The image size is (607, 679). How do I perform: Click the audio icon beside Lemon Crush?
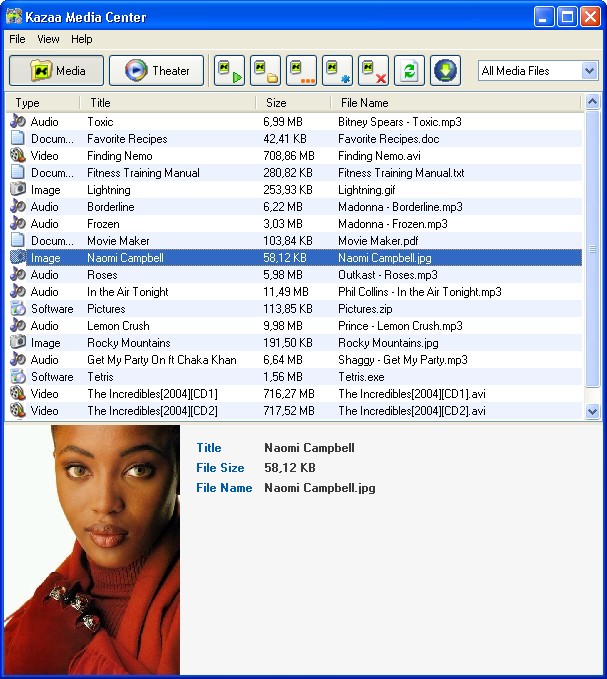click(18, 325)
